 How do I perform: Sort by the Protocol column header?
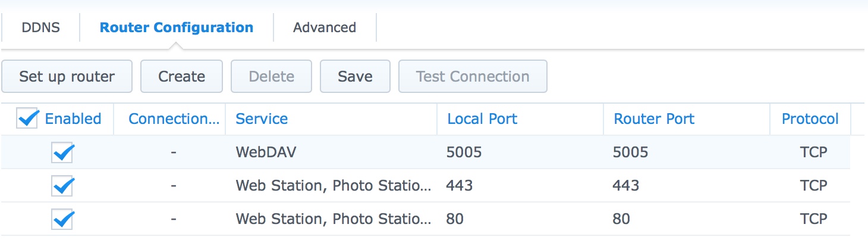tap(810, 119)
